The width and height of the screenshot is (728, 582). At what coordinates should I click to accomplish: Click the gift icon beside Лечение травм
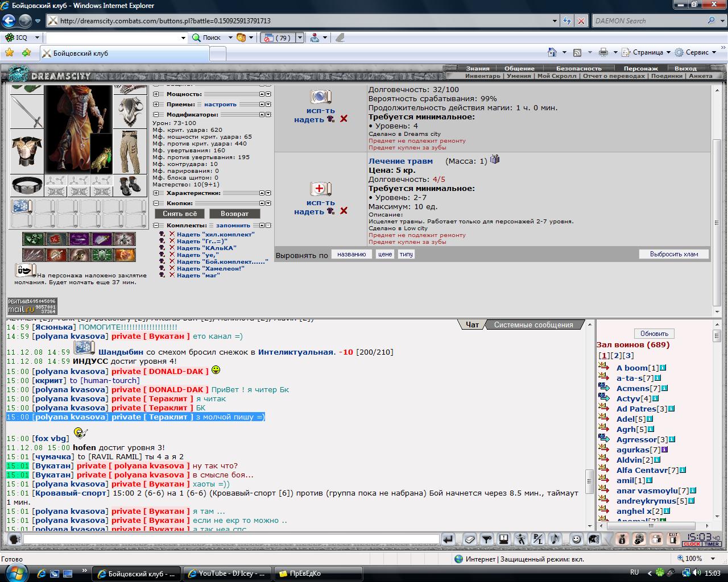(x=495, y=160)
